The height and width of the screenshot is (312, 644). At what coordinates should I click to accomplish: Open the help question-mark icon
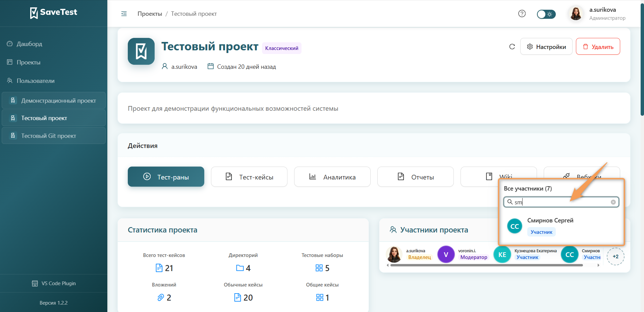(522, 14)
